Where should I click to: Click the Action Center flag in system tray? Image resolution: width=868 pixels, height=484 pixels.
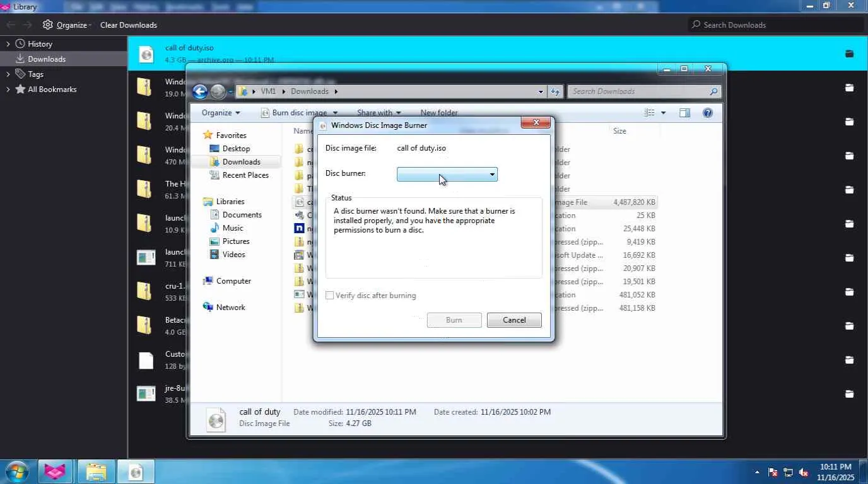[773, 472]
